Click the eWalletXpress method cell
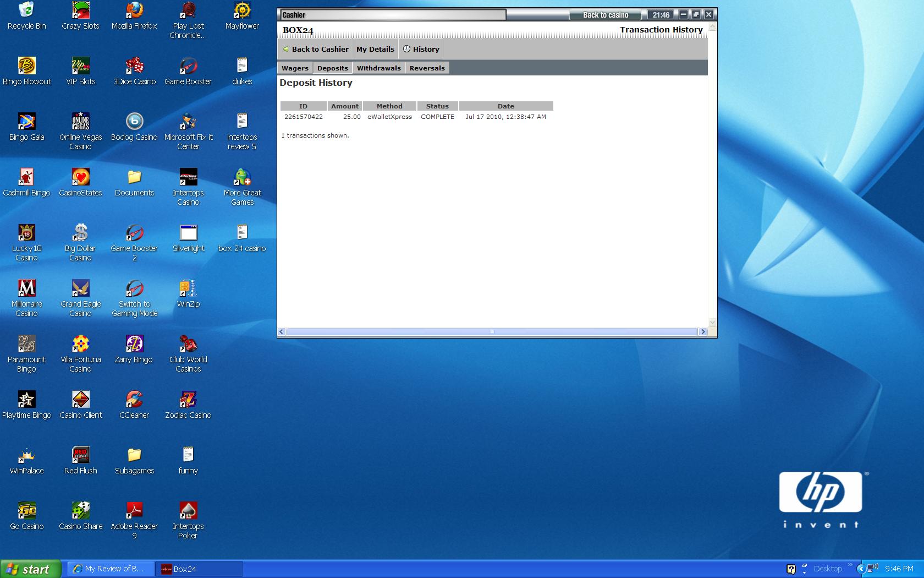Viewport: 924px width, 578px height. (x=389, y=117)
